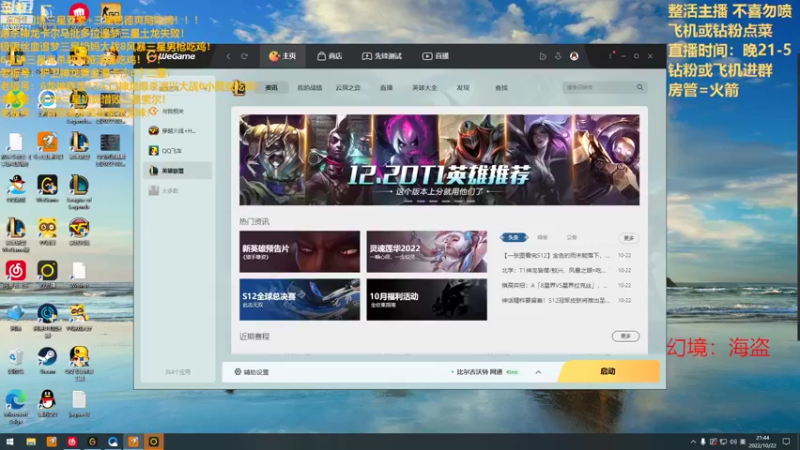Select the 综合 news filter

tap(542, 237)
